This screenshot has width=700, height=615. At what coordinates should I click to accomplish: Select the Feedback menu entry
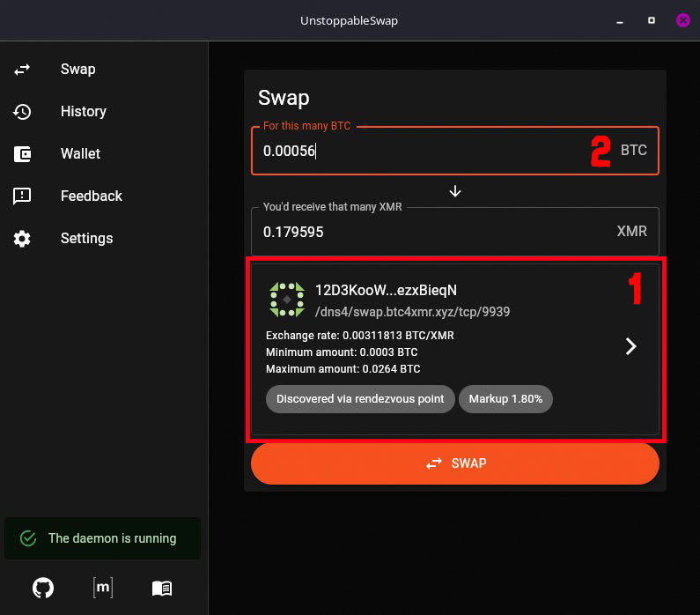(91, 196)
